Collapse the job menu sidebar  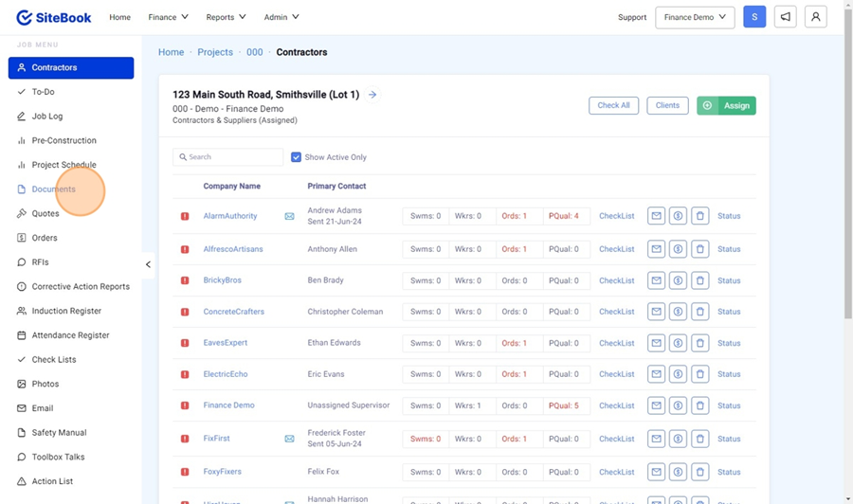click(x=148, y=264)
